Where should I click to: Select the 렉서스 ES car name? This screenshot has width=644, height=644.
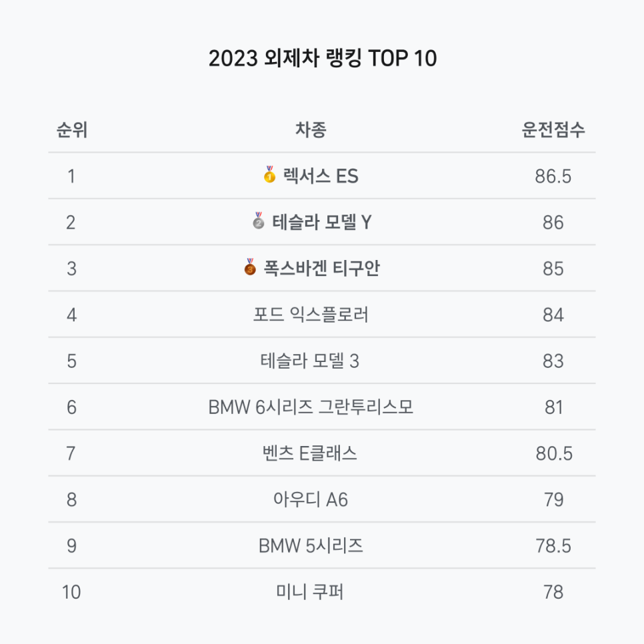[x=321, y=176]
